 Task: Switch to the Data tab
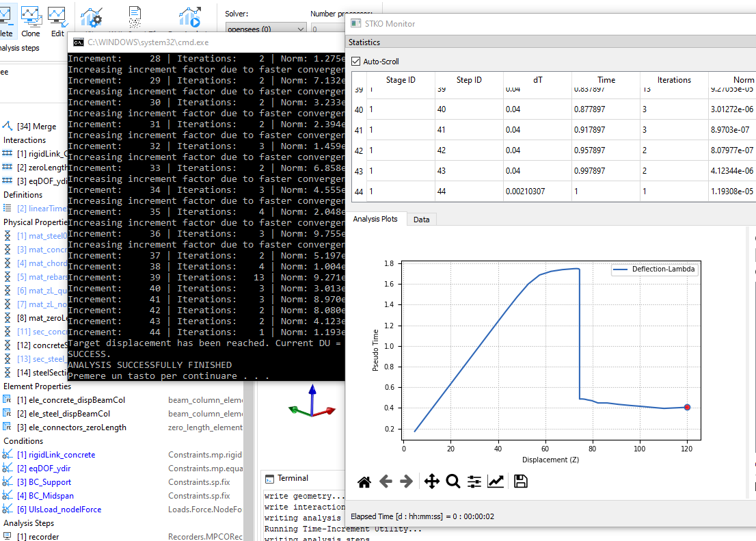pyautogui.click(x=421, y=220)
